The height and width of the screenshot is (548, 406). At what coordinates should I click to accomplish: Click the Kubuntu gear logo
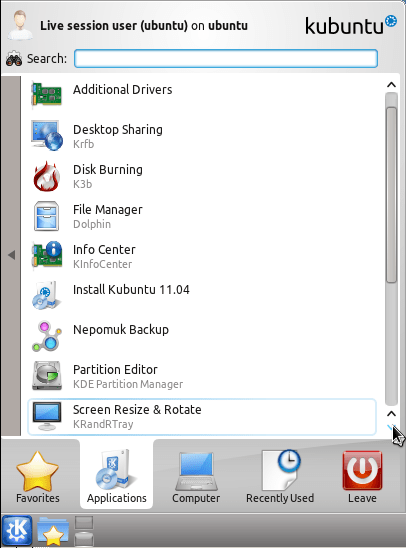click(x=391, y=21)
